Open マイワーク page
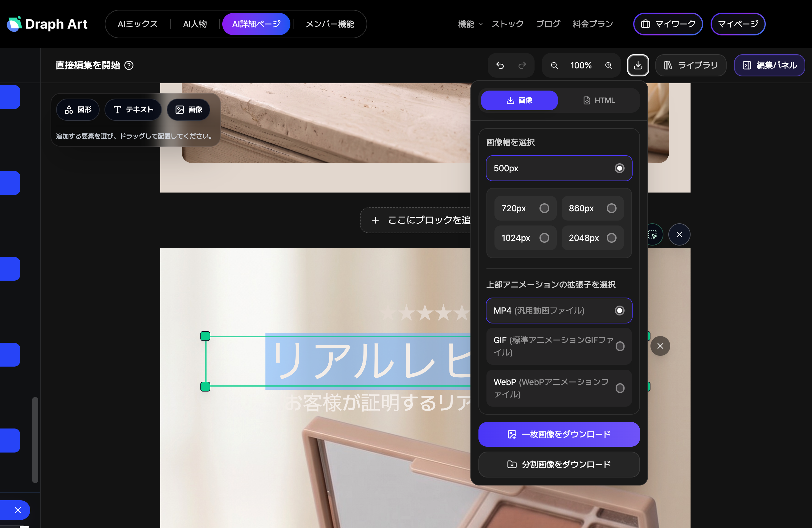Viewport: 812px width, 528px height. point(668,24)
